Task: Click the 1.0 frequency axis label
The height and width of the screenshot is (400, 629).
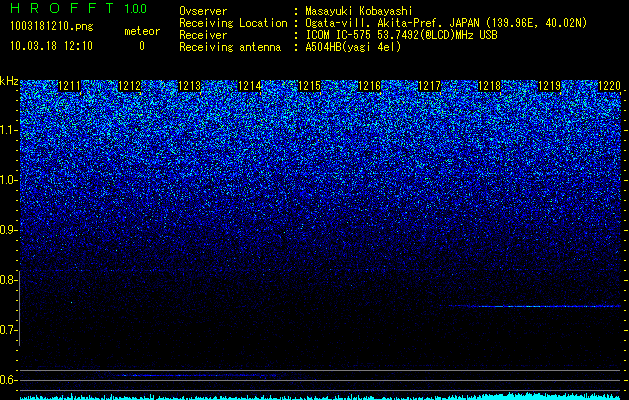Action: [x=9, y=180]
